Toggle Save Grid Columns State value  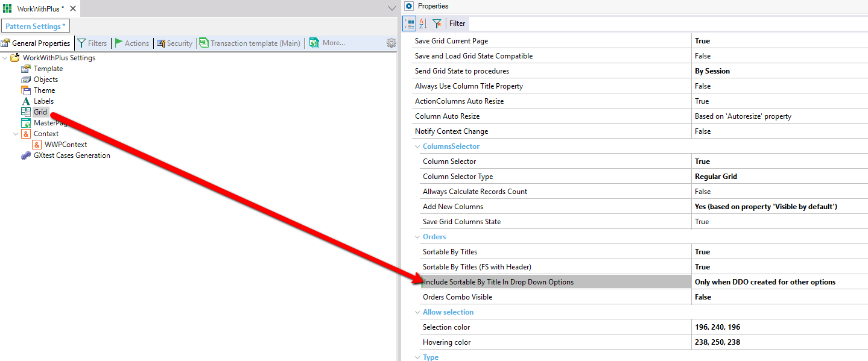pyautogui.click(x=779, y=222)
